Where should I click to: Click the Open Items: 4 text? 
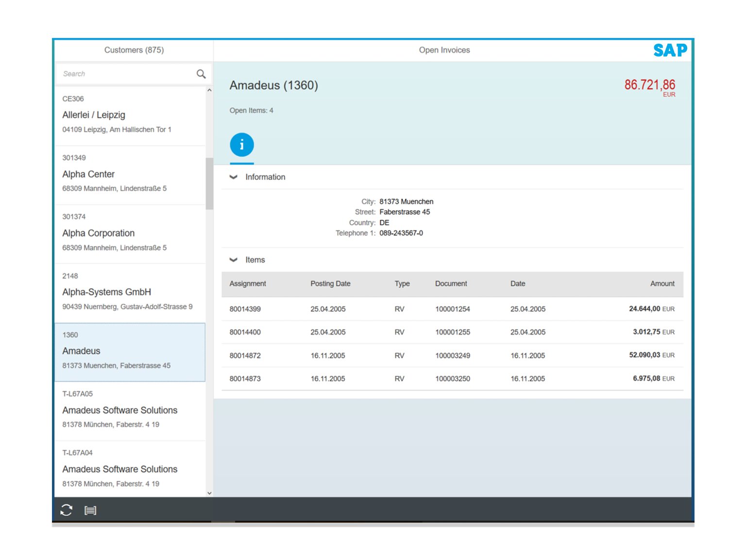pyautogui.click(x=252, y=111)
